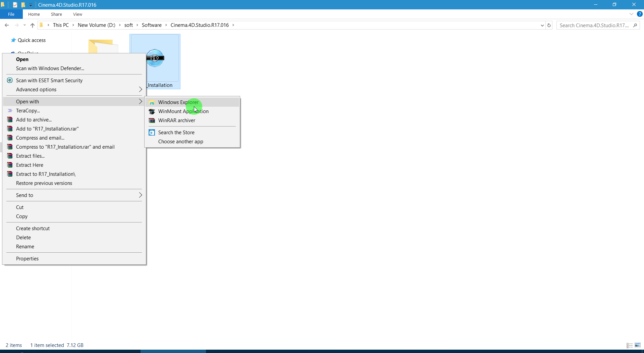The image size is (644, 353).
Task: Expand chevron after Cinema.4D.Studio.R17.016 breadcrumb
Action: tap(233, 25)
